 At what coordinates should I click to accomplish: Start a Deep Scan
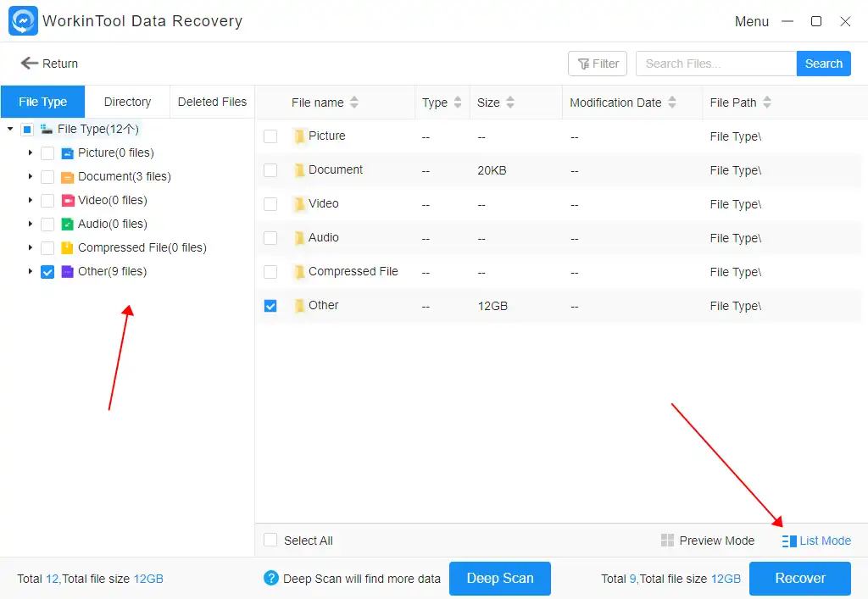(x=500, y=578)
